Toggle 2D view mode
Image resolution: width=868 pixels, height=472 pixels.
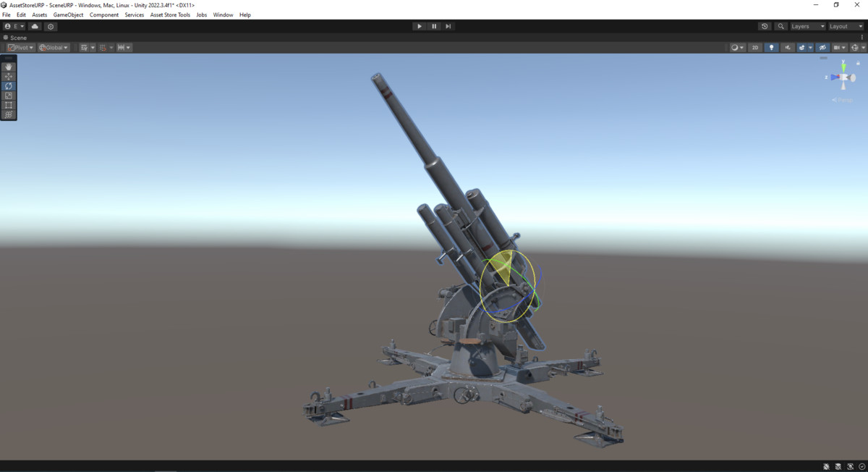tap(754, 47)
